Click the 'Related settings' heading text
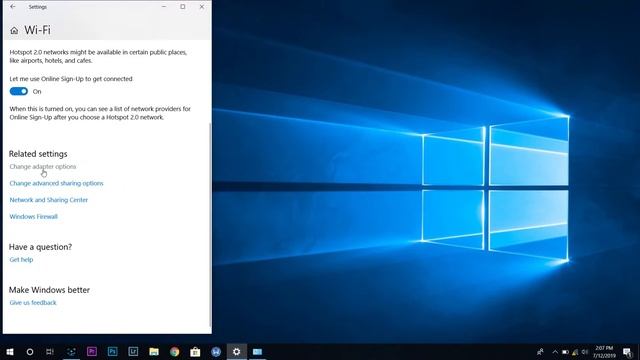Viewport: 640px width, 360px height. 38,154
